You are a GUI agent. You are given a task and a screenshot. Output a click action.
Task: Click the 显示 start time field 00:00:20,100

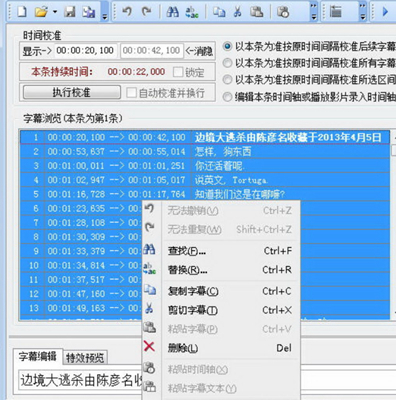tap(85, 51)
